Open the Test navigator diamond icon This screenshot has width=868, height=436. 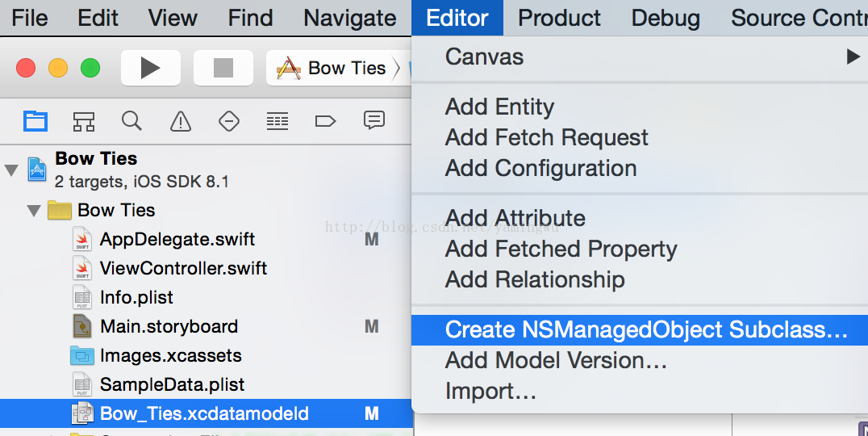228,121
